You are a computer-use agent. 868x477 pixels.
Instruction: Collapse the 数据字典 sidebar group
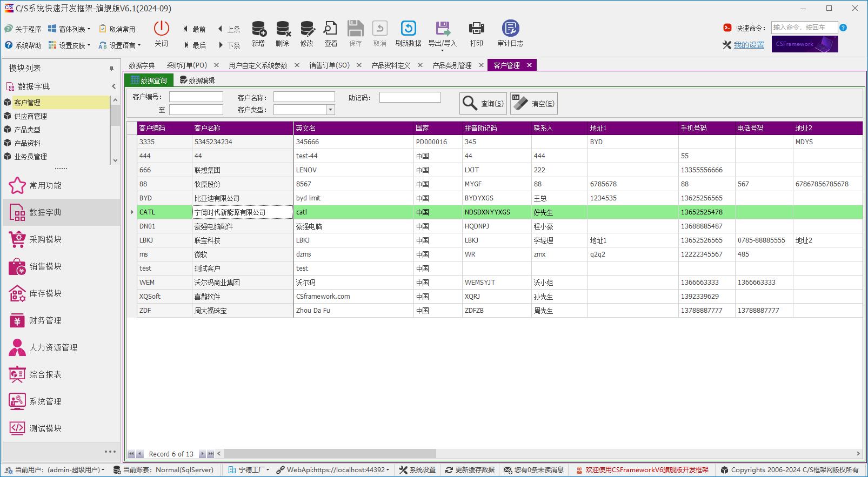click(113, 86)
